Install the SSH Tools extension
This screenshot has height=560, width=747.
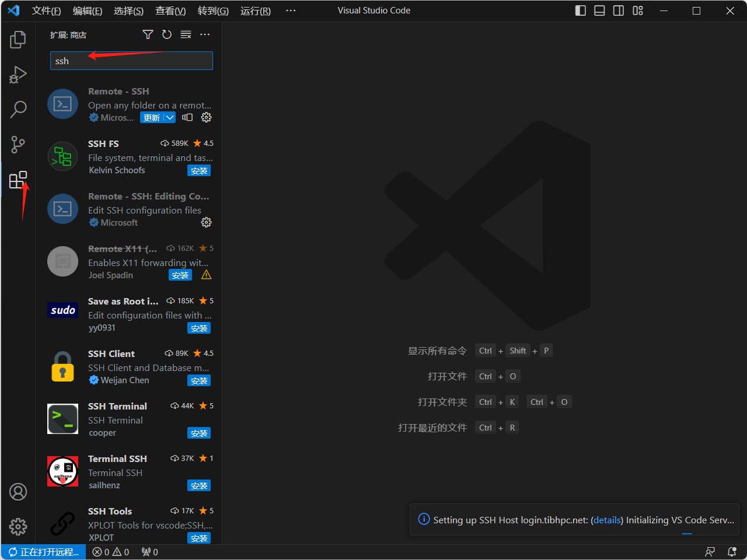199,538
